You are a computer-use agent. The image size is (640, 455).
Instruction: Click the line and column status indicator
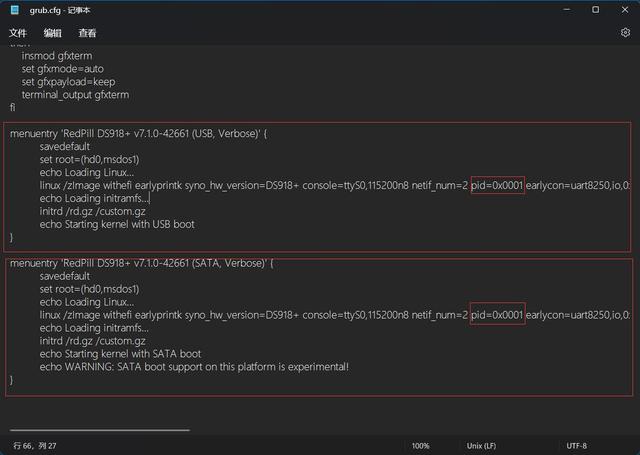35,446
